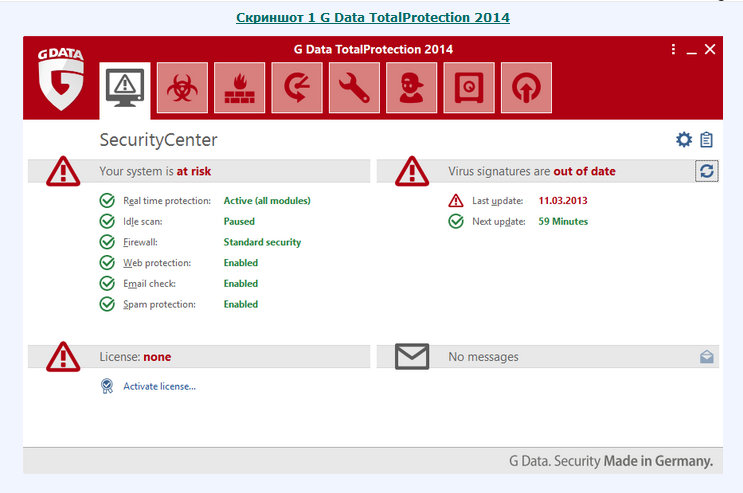Open the Backup restore arrow tab
The width and height of the screenshot is (743, 493).
[x=297, y=88]
